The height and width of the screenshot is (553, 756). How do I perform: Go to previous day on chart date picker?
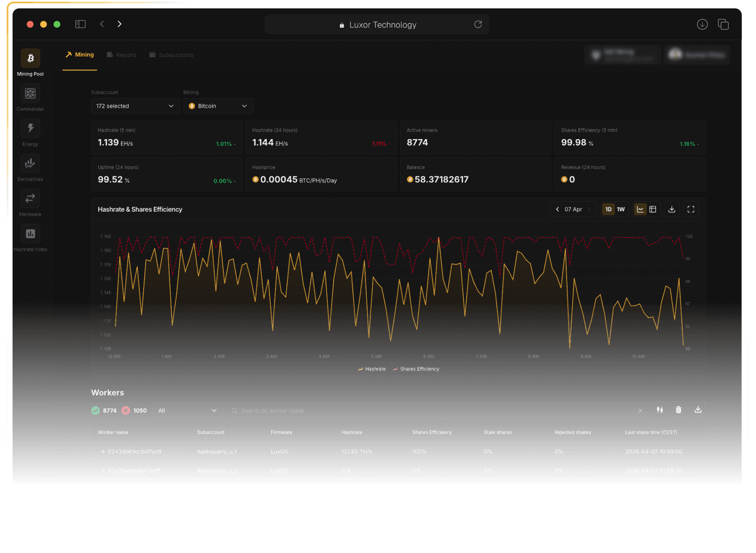(x=557, y=209)
